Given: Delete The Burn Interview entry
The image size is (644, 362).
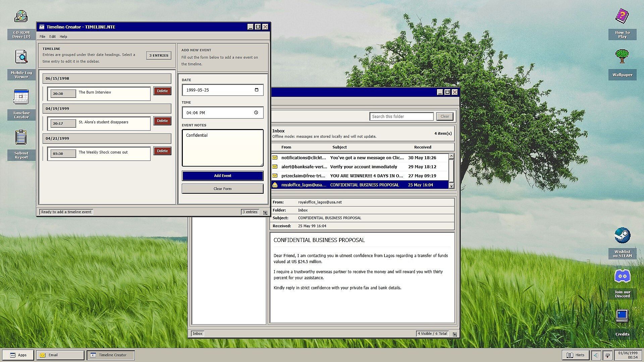Looking at the screenshot, I should pyautogui.click(x=162, y=91).
